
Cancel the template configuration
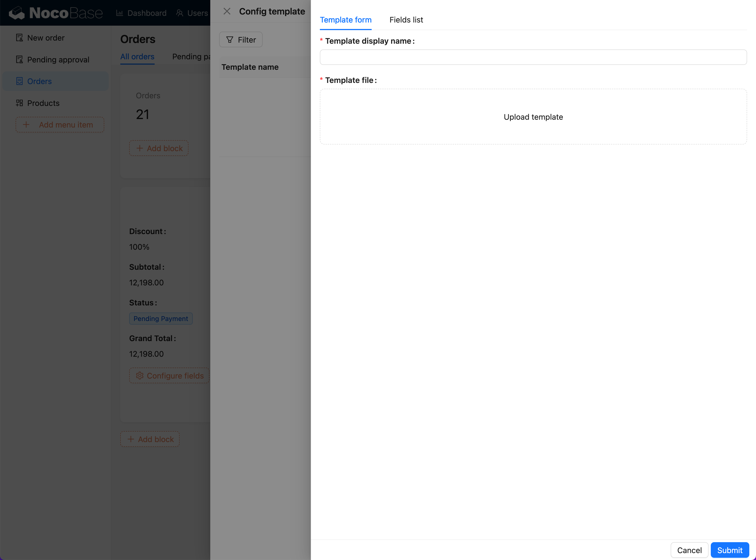(x=689, y=550)
